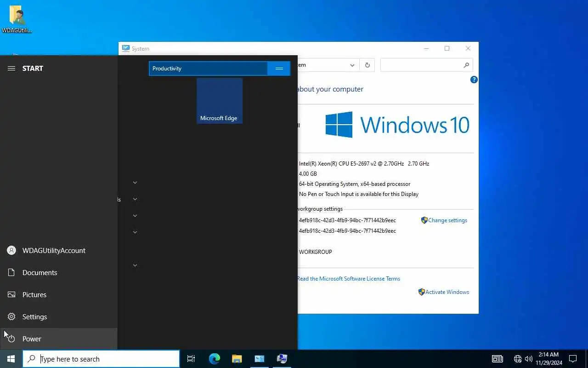The image size is (588, 368).
Task: Click the Productivity group name field
Action: [208, 69]
